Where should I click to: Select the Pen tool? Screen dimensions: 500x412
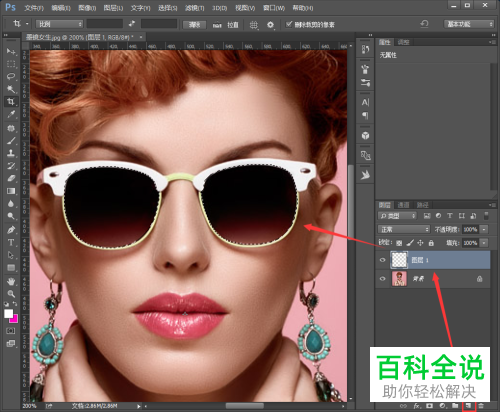point(11,230)
